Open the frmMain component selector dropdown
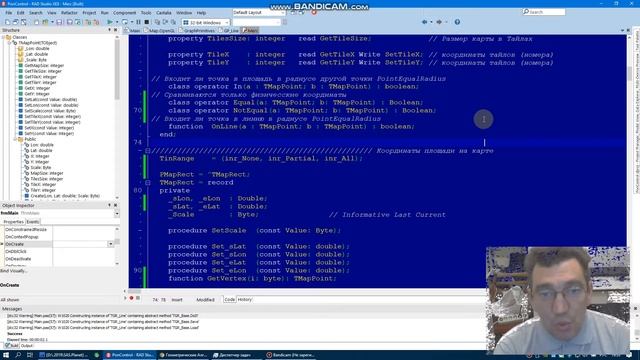This screenshot has width=640, height=360. coord(117,213)
